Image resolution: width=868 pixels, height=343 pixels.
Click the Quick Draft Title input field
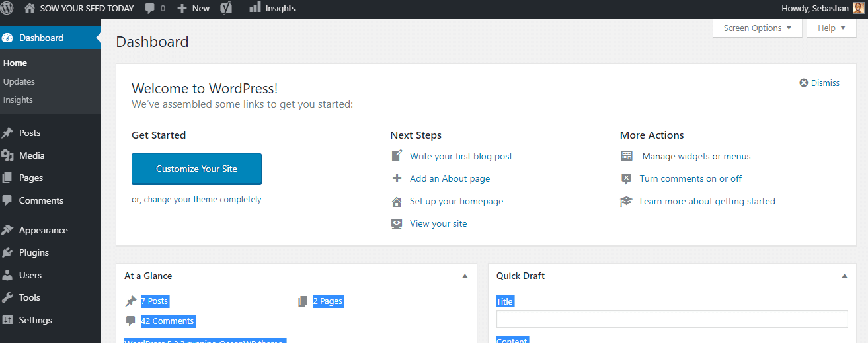(x=672, y=319)
